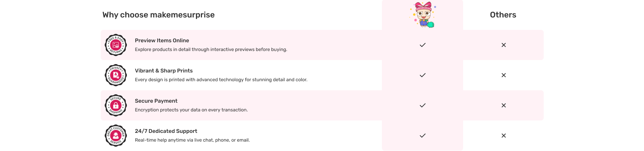This screenshot has width=644, height=151.
Task: Select the Vibrant & Sharp Prints title
Action: click(x=164, y=71)
